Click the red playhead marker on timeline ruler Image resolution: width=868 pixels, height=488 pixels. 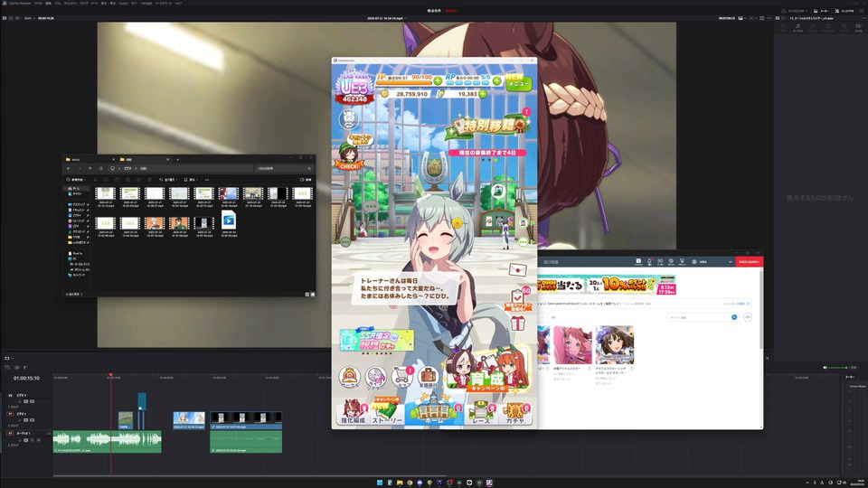110,375
